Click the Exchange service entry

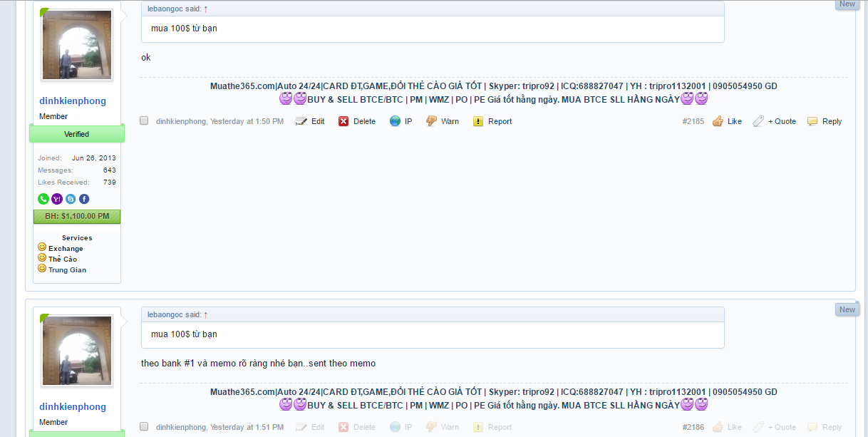[66, 249]
